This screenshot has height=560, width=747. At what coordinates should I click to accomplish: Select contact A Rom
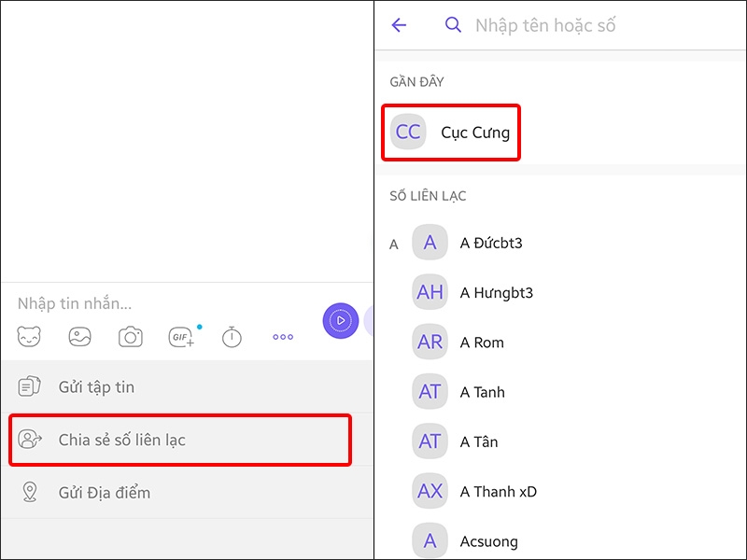click(x=486, y=342)
